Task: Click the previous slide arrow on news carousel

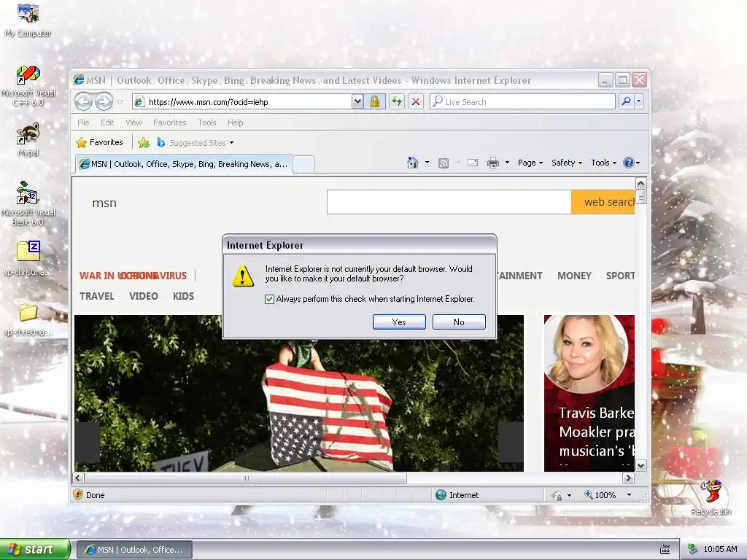Action: (88, 443)
